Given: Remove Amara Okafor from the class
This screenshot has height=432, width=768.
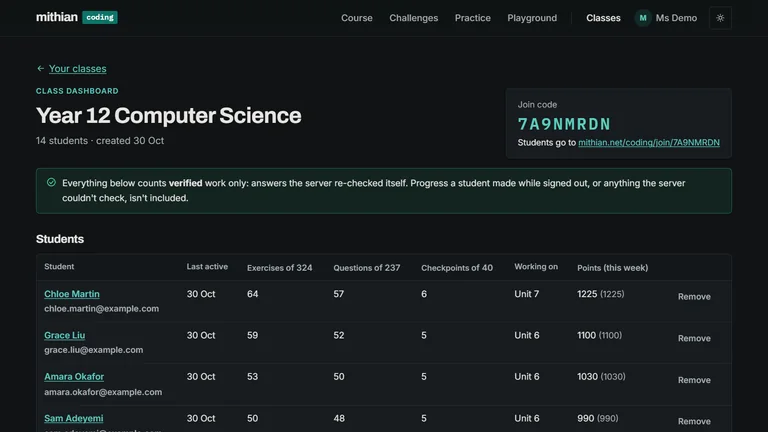Looking at the screenshot, I should [x=694, y=380].
